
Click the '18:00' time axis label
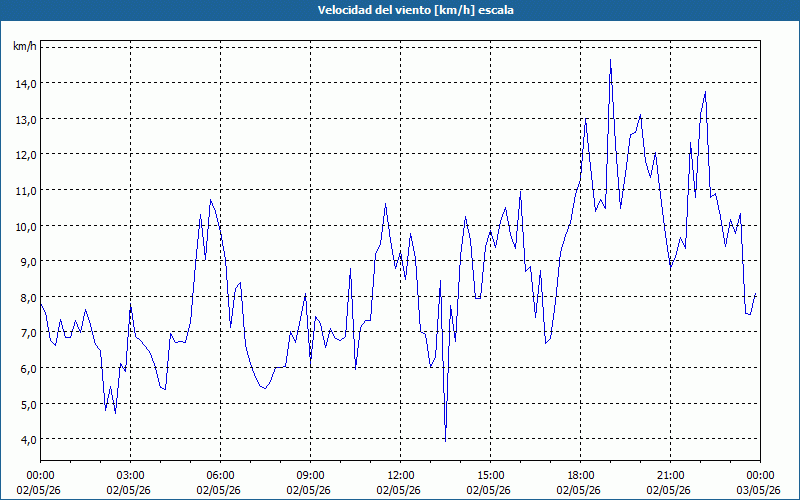pos(580,476)
